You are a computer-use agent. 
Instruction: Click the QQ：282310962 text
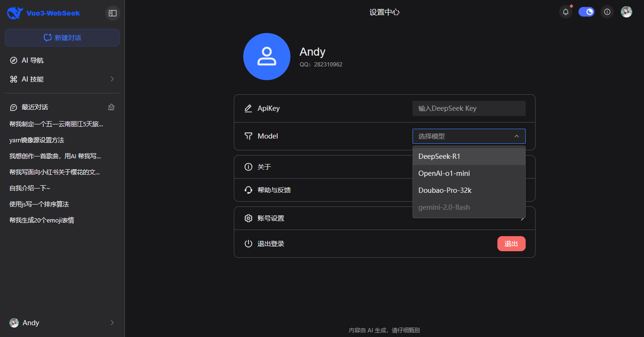321,65
